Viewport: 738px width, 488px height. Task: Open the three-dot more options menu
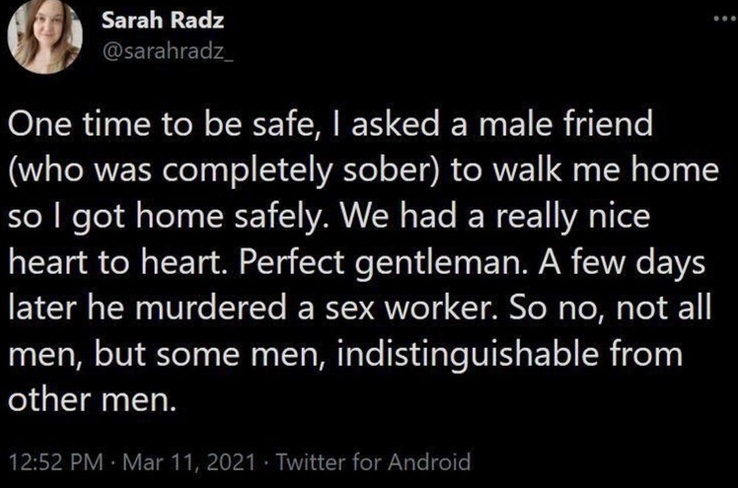725,19
